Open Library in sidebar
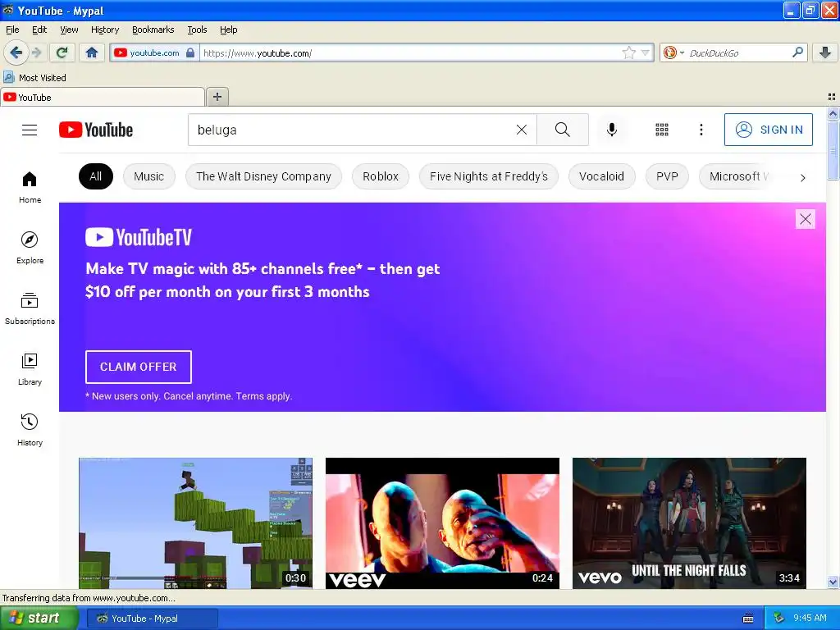 [30, 370]
